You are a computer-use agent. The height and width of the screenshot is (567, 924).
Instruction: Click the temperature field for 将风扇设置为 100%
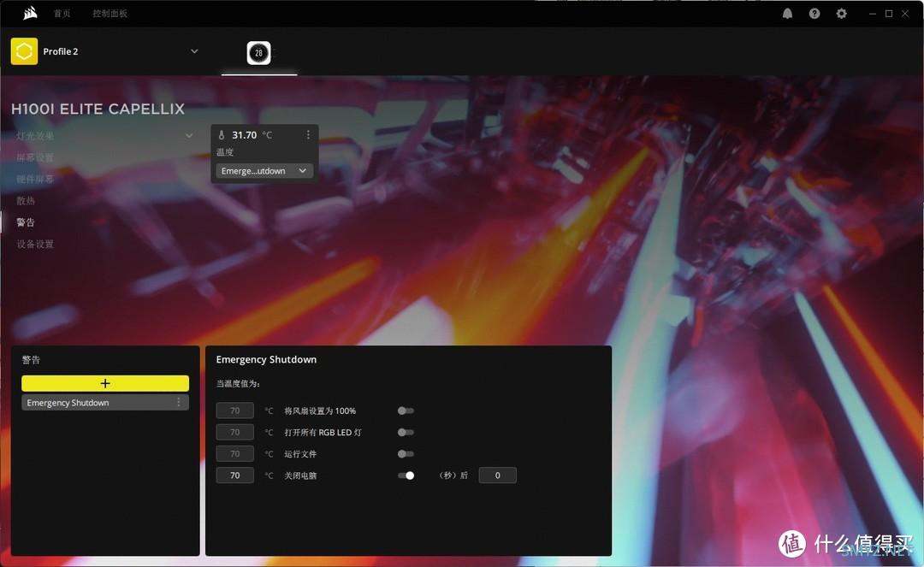pyautogui.click(x=235, y=410)
